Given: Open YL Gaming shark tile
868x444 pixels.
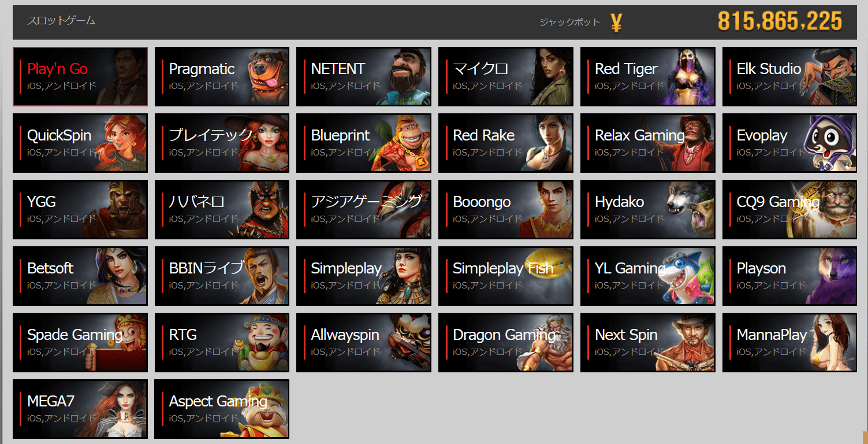Looking at the screenshot, I should [x=648, y=276].
